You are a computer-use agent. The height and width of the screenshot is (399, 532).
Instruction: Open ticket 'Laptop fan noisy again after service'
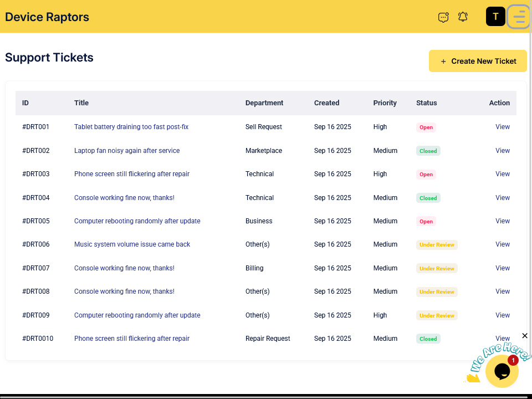pos(127,151)
